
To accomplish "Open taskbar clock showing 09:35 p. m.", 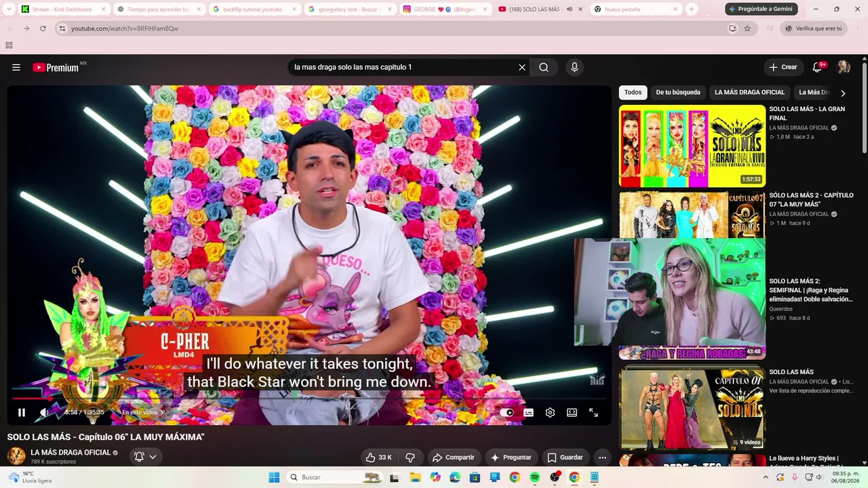I will [x=846, y=477].
